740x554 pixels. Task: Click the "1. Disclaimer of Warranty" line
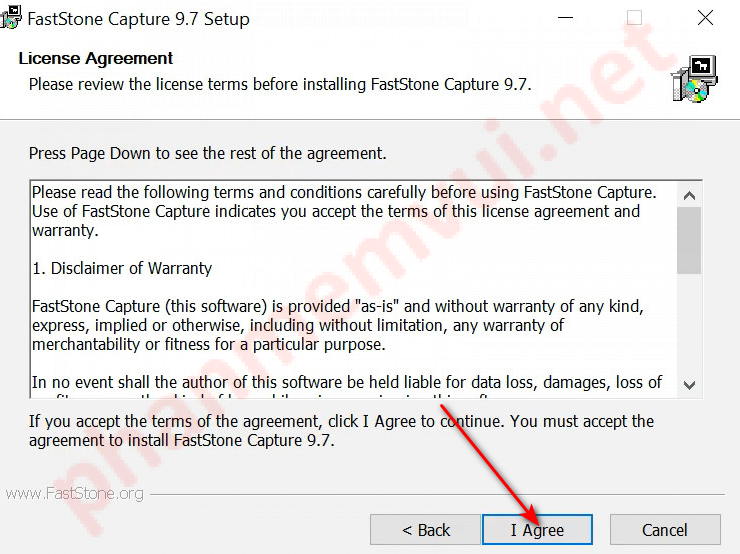pos(122,268)
